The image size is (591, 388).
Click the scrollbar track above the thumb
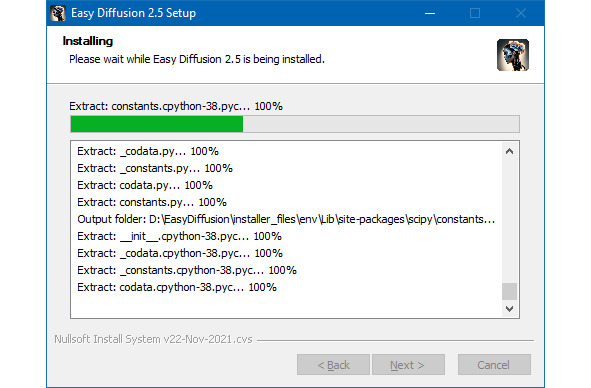tap(510, 222)
